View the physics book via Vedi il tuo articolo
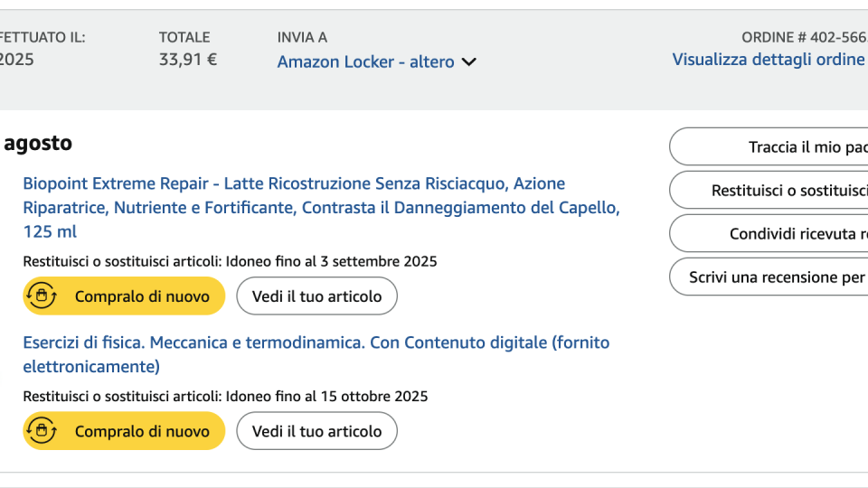Image resolution: width=868 pixels, height=488 pixels. click(316, 431)
